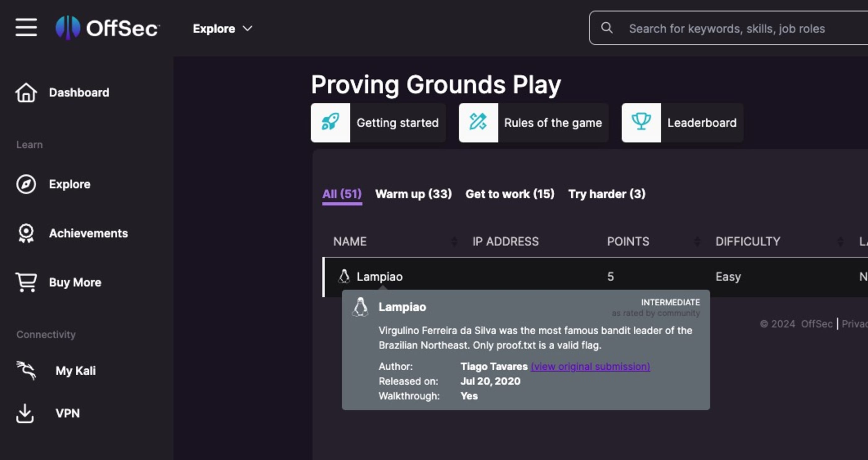Open the Rules of the game button
Screen dimensions: 868x460
point(534,123)
